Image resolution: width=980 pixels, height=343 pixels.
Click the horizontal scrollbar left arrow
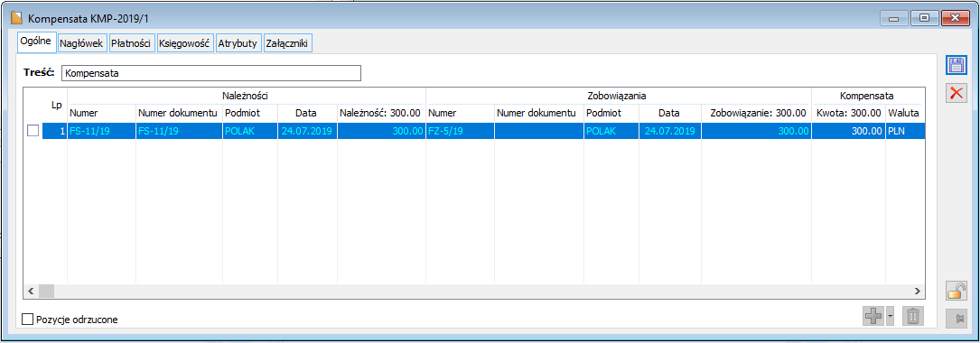(x=31, y=292)
